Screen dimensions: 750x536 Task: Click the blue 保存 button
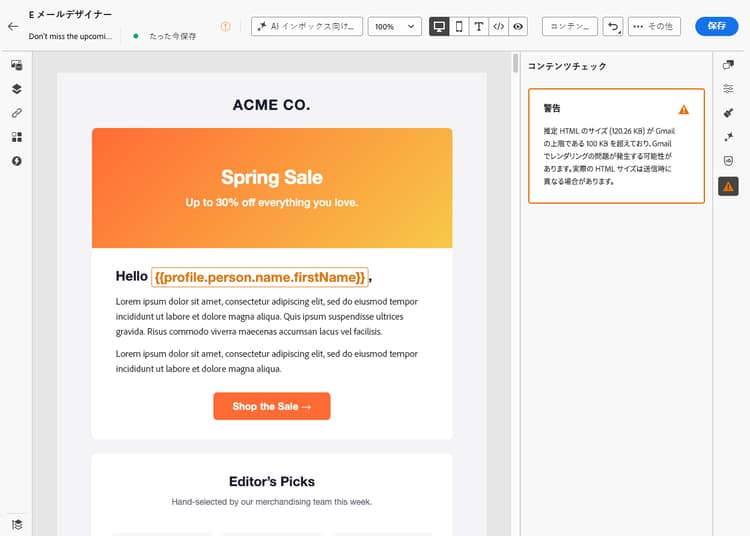717,26
